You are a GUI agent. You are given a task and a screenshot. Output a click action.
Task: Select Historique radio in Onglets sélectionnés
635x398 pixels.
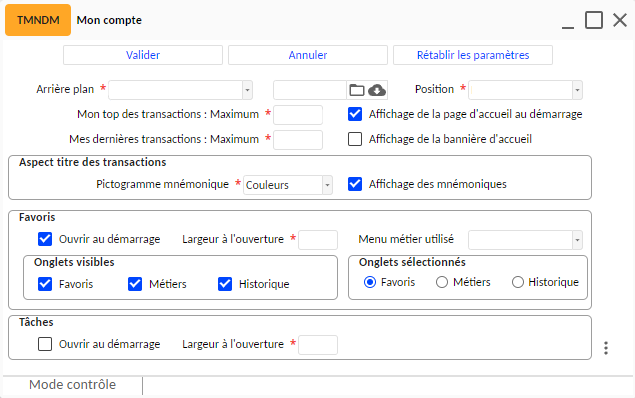(x=518, y=282)
